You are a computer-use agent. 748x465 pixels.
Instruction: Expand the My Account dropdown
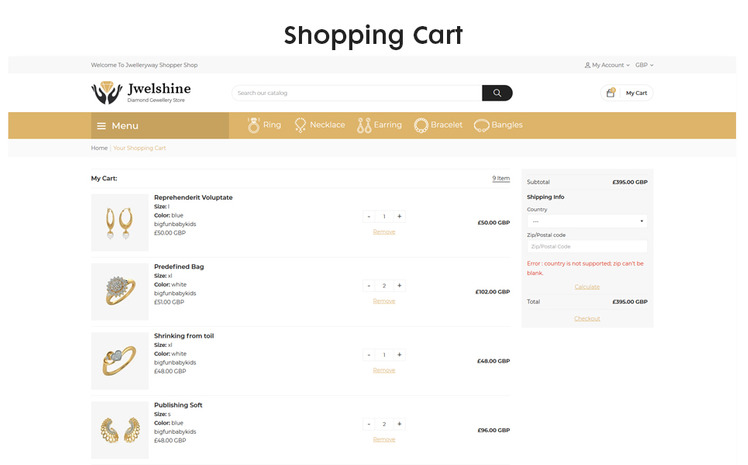tap(607, 65)
